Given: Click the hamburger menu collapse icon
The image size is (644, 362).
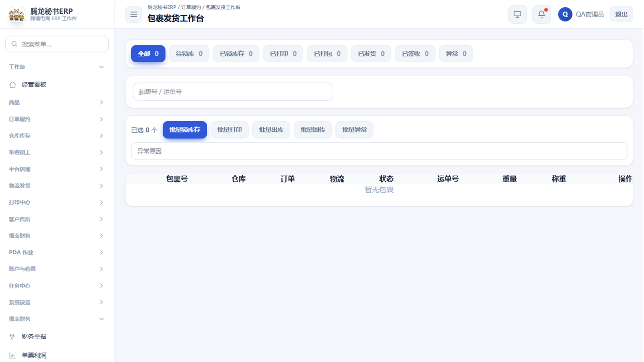Looking at the screenshot, I should click(x=134, y=14).
